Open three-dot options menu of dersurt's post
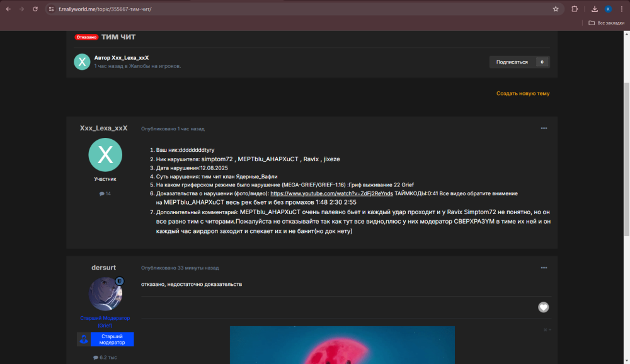The width and height of the screenshot is (630, 364). coord(544,268)
